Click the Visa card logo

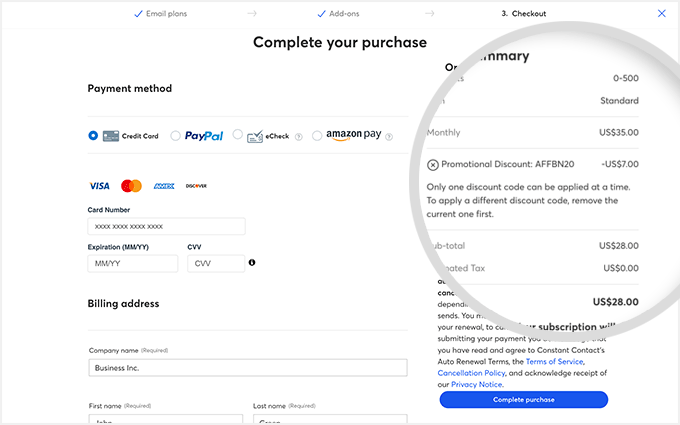click(x=99, y=186)
